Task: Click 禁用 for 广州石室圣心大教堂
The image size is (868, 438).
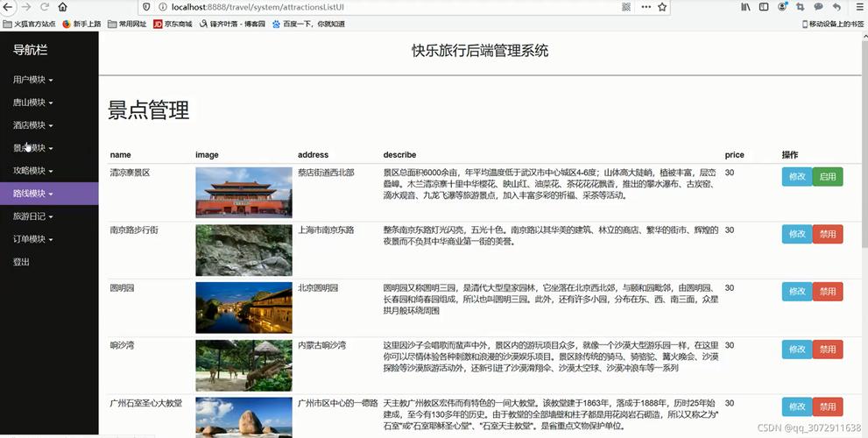Action: [828, 407]
